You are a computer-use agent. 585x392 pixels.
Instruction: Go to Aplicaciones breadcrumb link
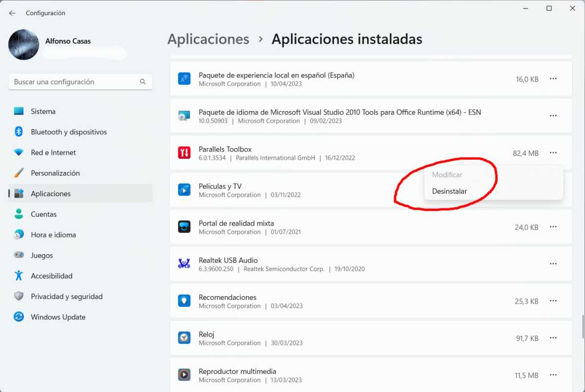(x=208, y=39)
